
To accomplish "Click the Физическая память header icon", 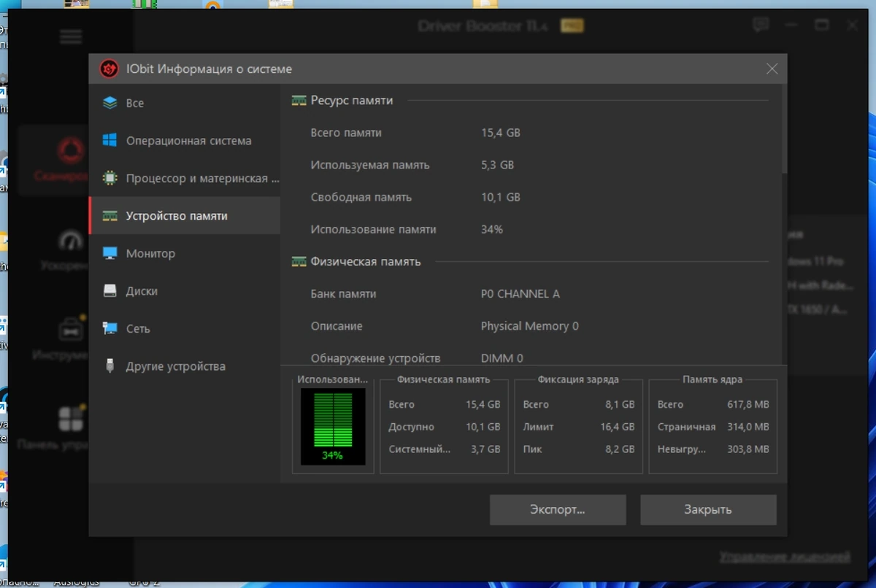I will pyautogui.click(x=299, y=261).
